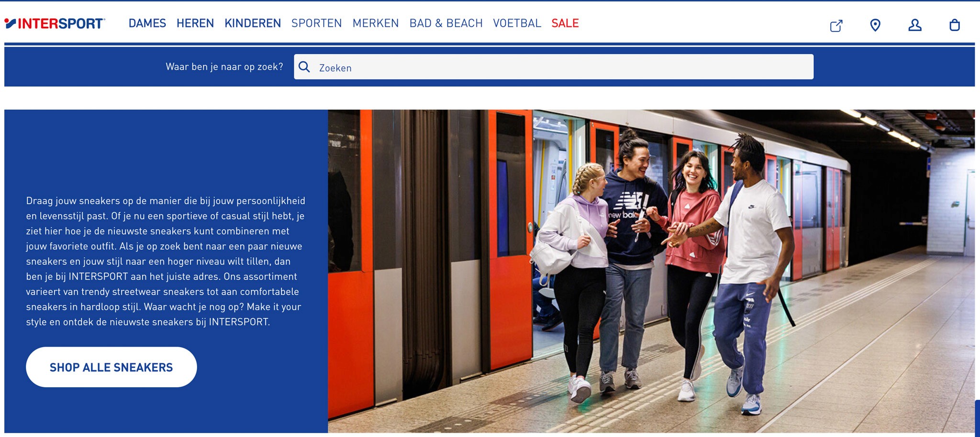Open the HEREN menu

[195, 23]
